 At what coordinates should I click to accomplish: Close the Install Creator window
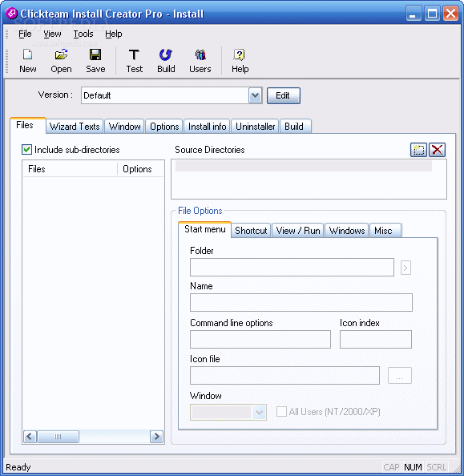click(x=450, y=14)
